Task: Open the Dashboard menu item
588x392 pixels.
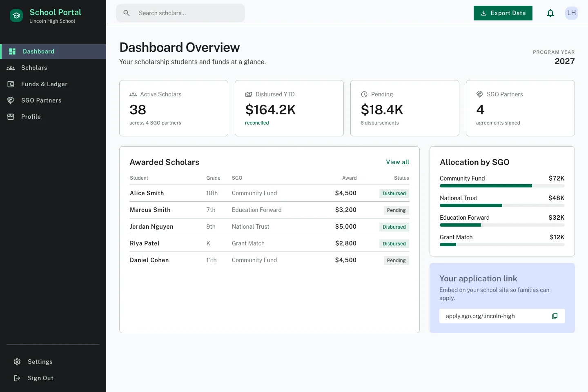Action: pos(53,51)
